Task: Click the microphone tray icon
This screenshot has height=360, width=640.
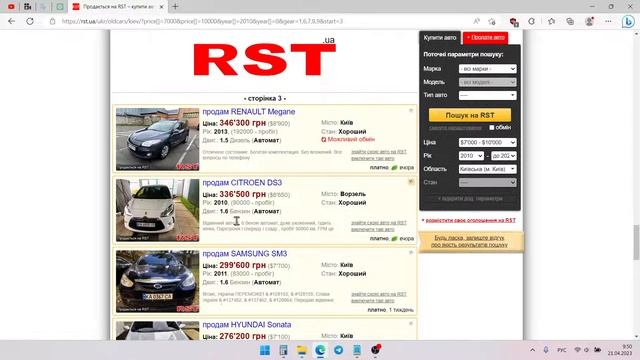Action: [x=546, y=350]
